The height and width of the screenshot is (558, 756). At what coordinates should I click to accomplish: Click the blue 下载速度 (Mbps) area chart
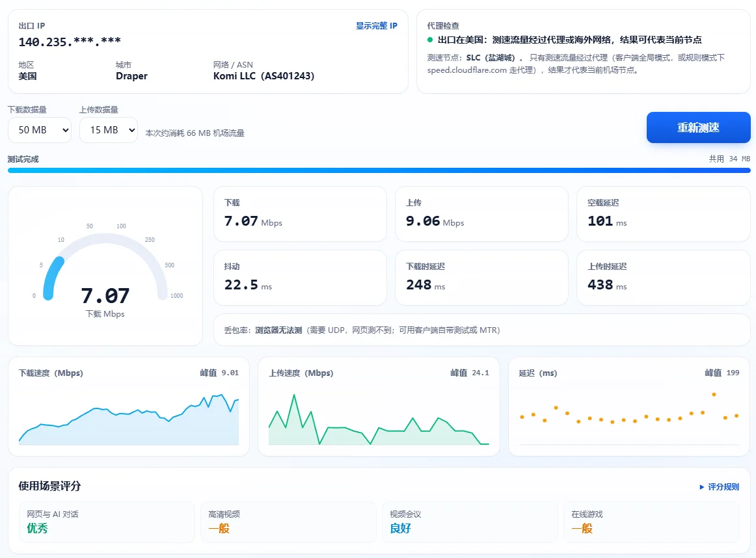(129, 419)
